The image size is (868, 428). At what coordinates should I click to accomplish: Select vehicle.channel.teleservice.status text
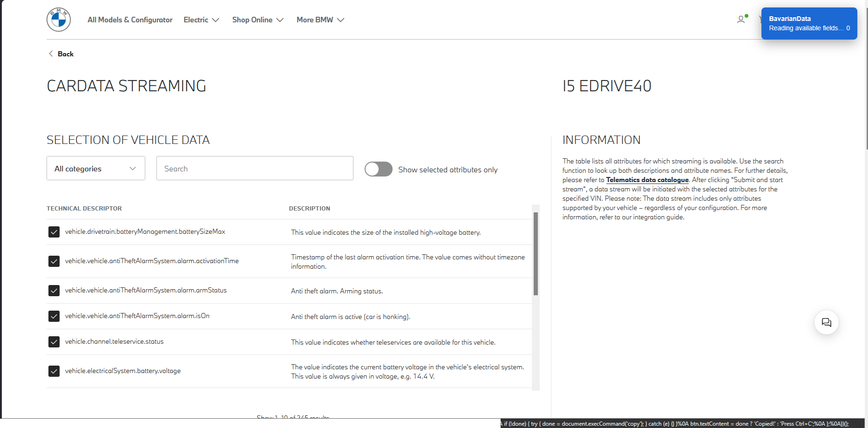(115, 341)
